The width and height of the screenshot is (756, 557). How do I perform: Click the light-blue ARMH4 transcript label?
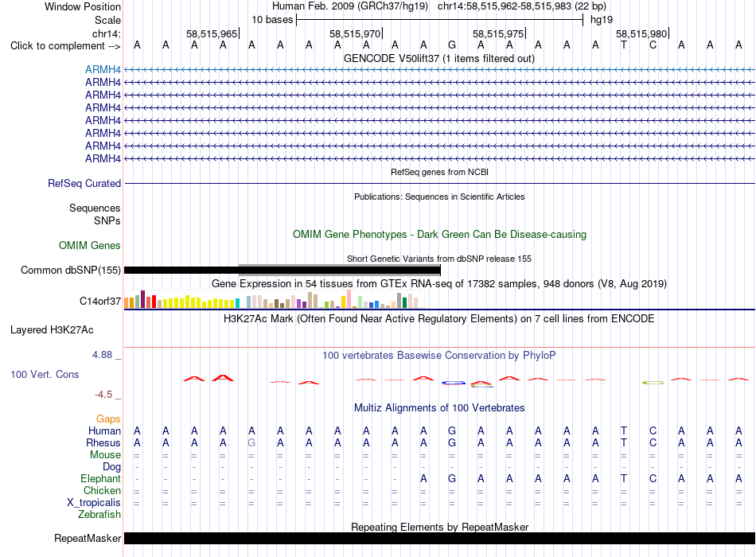pos(103,69)
